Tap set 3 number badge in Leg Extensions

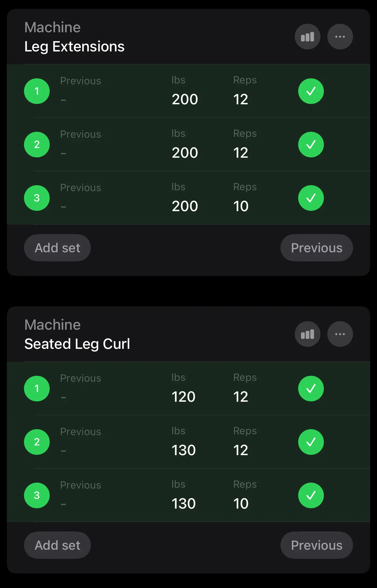pos(37,198)
